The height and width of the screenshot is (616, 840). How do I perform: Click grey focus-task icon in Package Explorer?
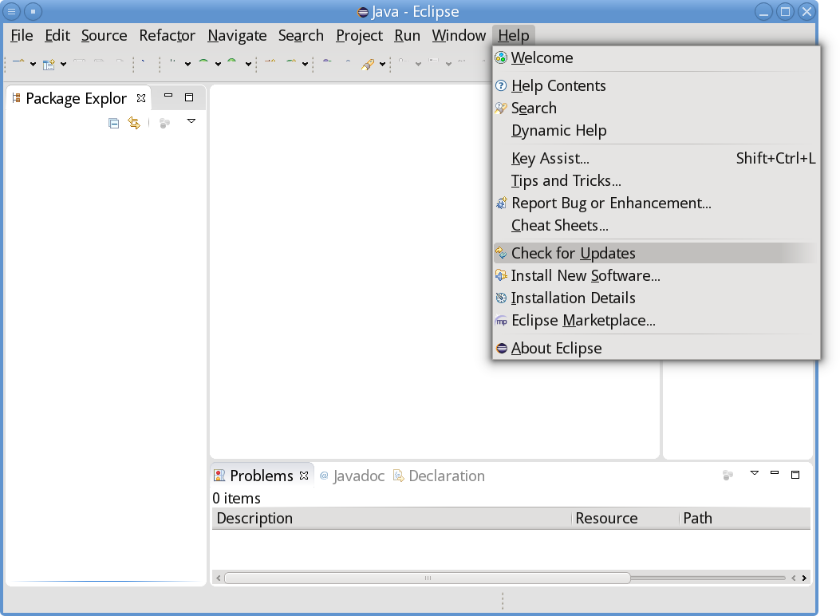click(164, 124)
